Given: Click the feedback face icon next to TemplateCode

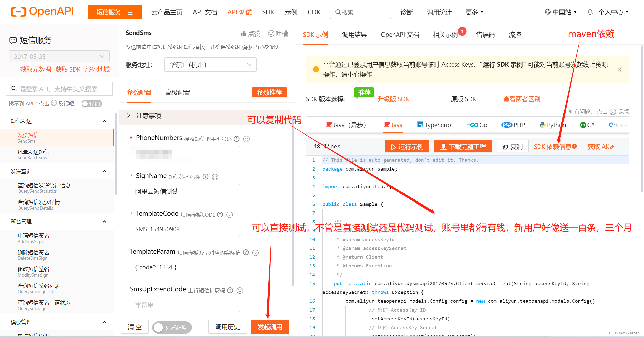Looking at the screenshot, I should click(x=229, y=215).
